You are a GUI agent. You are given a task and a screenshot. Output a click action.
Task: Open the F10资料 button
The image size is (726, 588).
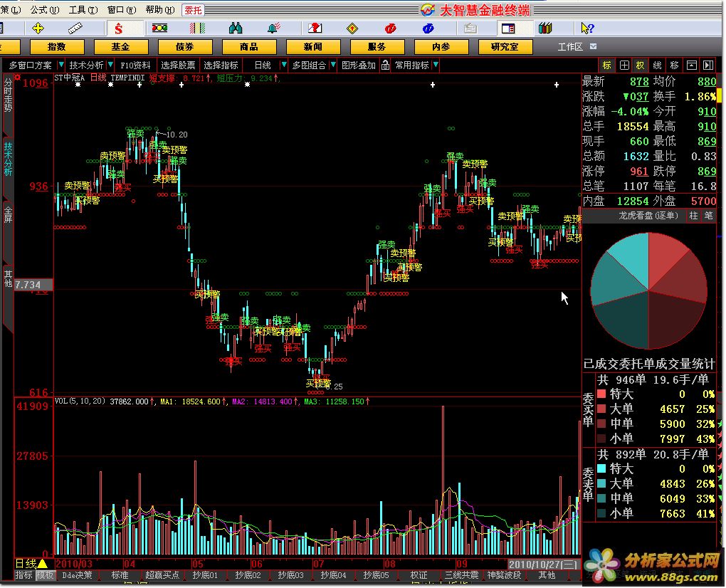(135, 65)
